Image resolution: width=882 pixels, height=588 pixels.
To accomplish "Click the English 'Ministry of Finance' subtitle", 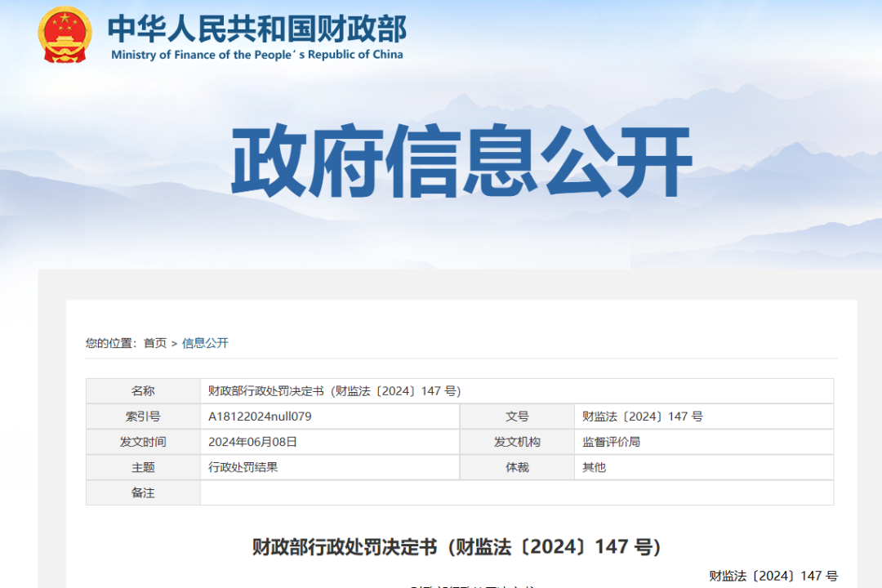I will click(256, 55).
